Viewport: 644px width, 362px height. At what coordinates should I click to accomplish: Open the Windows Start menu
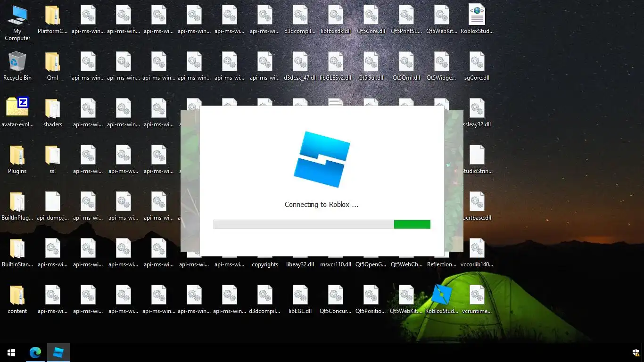[11, 353]
